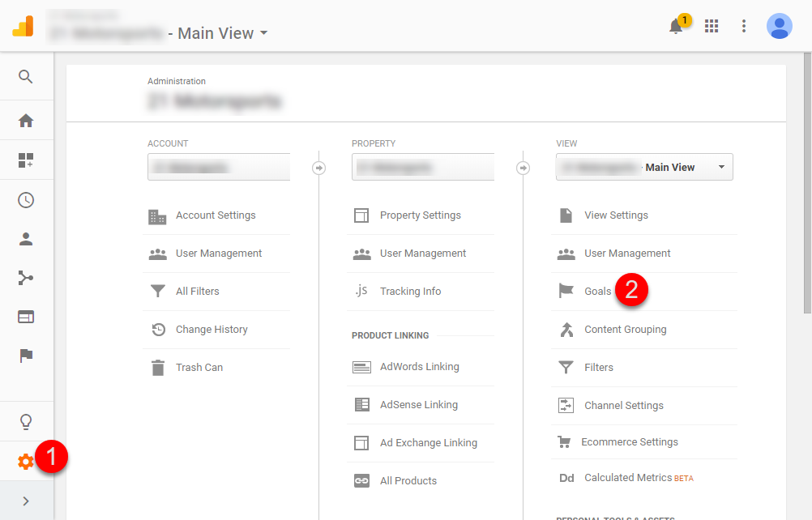Open the search icon in sidebar
The image size is (812, 520).
coord(25,77)
